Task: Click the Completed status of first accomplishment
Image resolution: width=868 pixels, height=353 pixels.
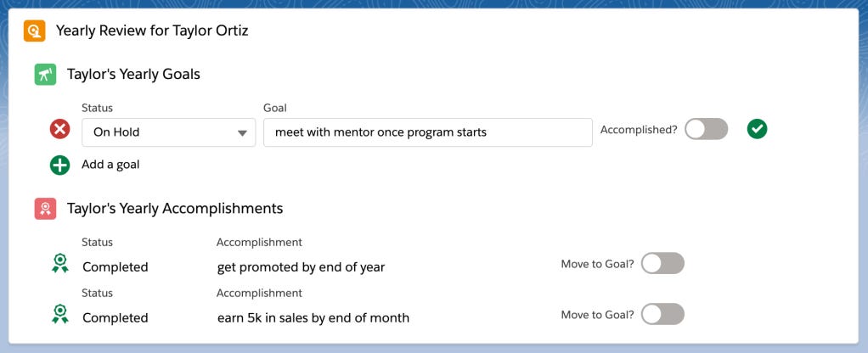Action: click(116, 267)
